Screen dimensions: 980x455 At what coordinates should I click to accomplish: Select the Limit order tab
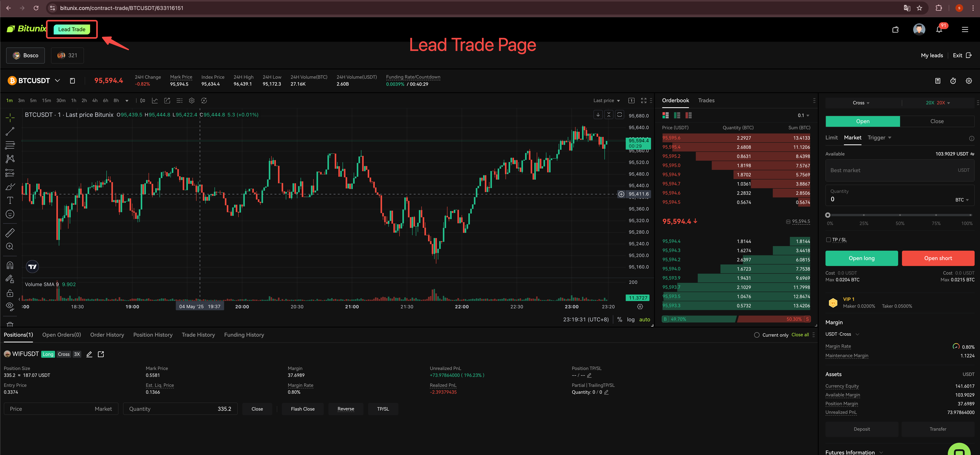tap(831, 138)
